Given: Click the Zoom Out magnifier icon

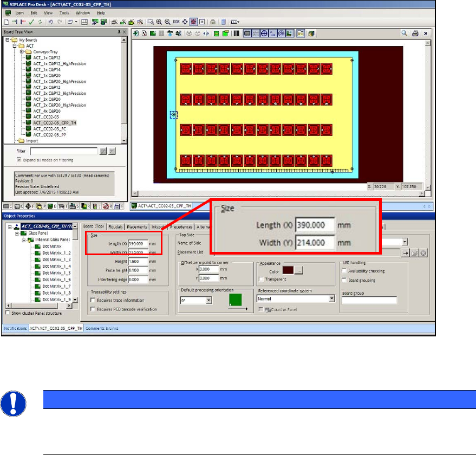Looking at the screenshot, I should 167,22.
